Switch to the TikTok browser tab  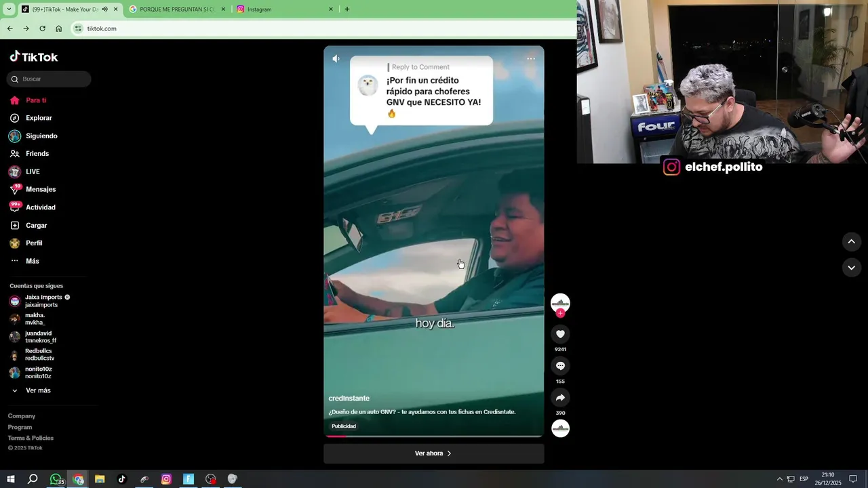(x=69, y=9)
